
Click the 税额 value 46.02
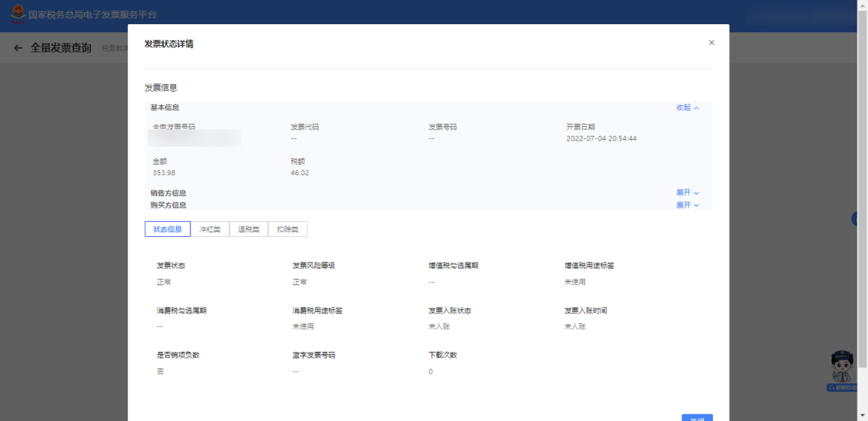coord(300,173)
